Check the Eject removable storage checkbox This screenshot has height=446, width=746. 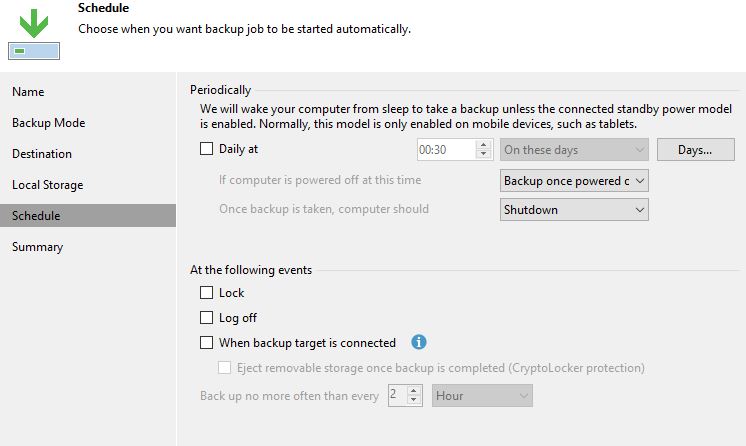[225, 368]
